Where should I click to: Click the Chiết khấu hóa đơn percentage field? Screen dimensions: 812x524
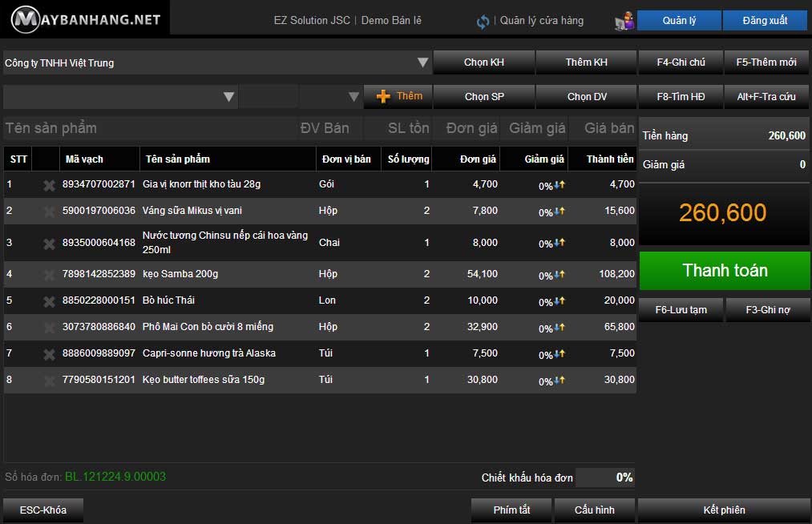[605, 478]
